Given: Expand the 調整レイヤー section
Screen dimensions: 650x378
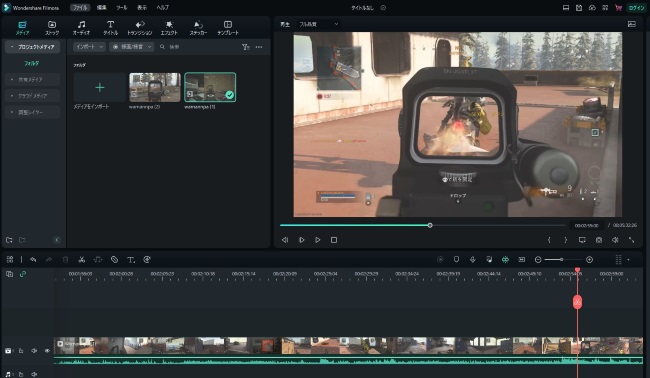Looking at the screenshot, I should click(x=32, y=112).
